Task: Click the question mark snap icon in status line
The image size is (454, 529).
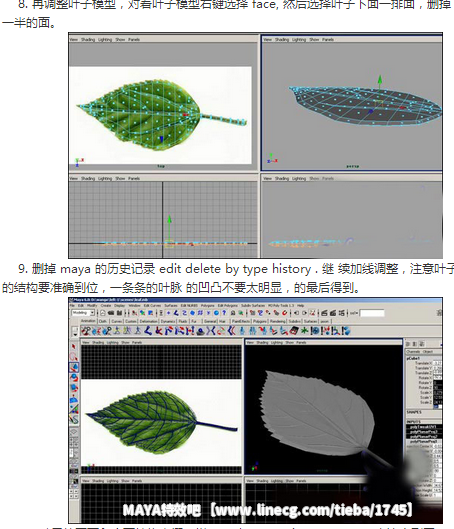Action: (224, 313)
